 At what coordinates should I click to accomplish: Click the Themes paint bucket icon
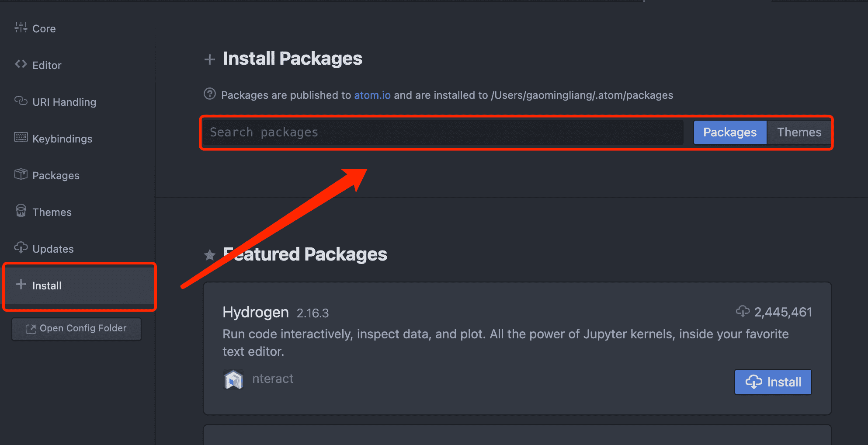coord(21,211)
